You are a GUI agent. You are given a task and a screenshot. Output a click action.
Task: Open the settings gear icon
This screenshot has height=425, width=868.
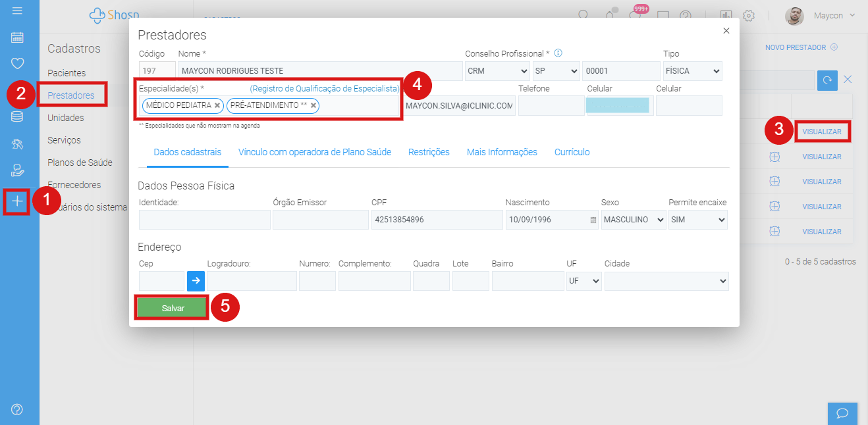click(749, 15)
